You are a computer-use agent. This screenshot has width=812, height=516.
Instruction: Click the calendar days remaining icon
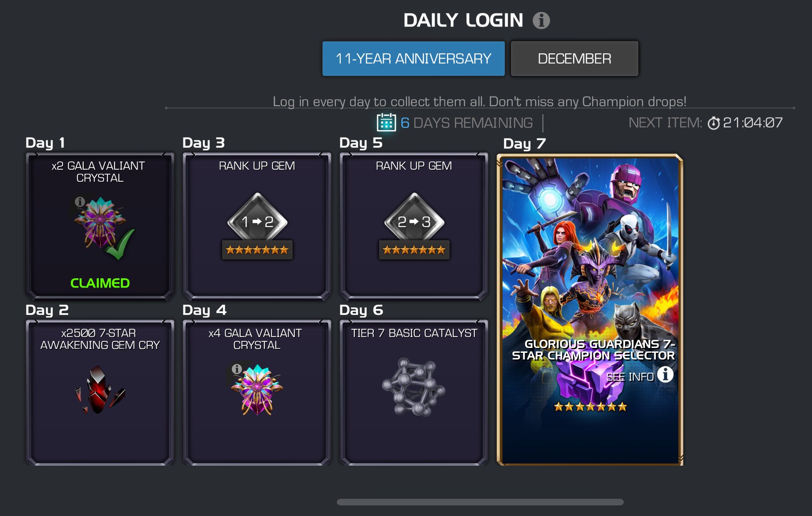tap(386, 123)
